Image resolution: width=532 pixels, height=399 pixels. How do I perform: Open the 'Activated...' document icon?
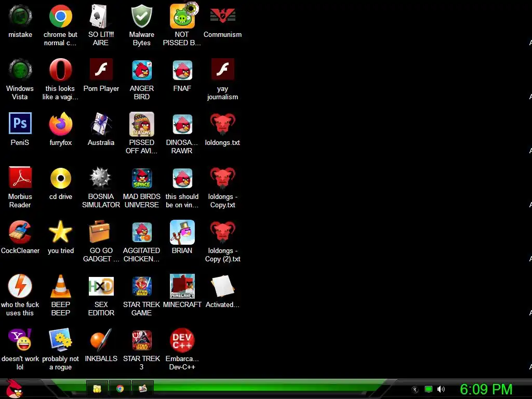(222, 286)
